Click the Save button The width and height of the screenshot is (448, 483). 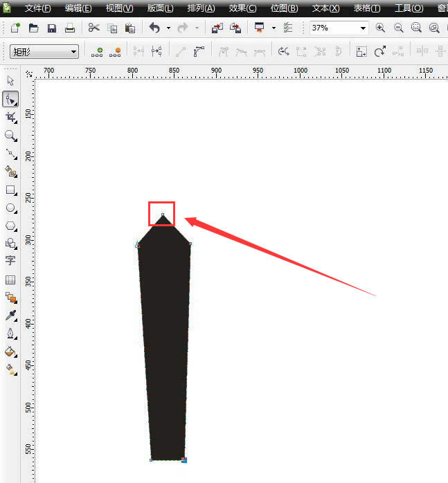point(52,28)
